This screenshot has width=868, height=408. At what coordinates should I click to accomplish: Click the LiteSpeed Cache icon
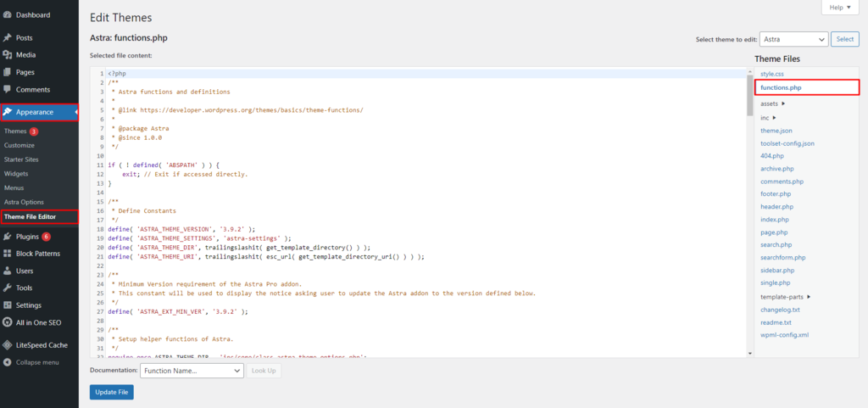pos(8,345)
